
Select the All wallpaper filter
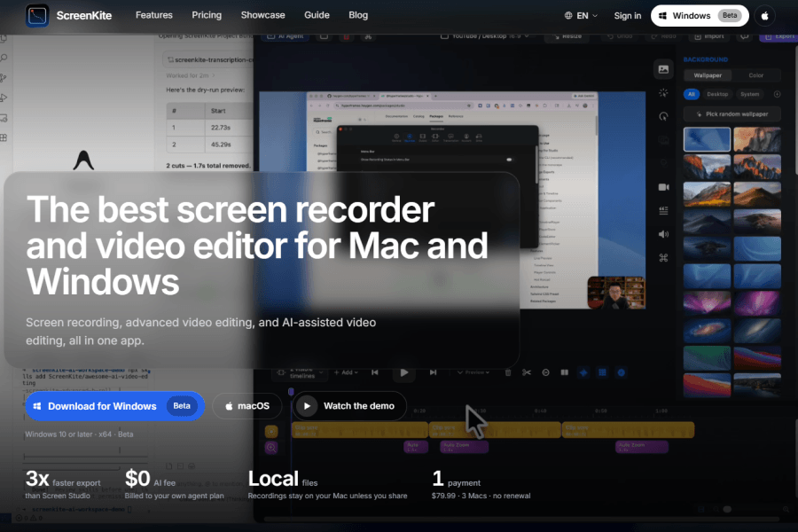[x=691, y=94]
